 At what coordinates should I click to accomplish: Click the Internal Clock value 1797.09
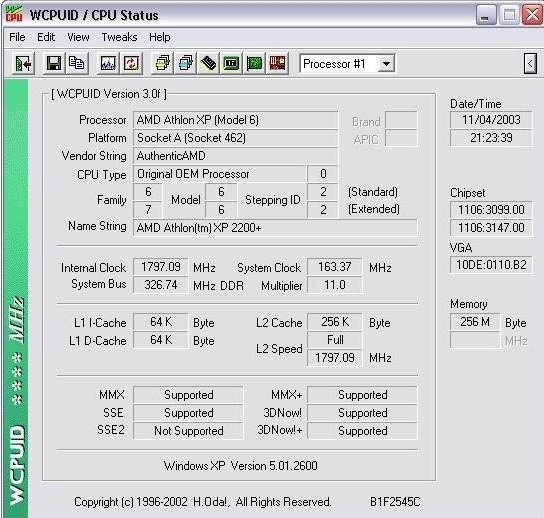[161, 267]
